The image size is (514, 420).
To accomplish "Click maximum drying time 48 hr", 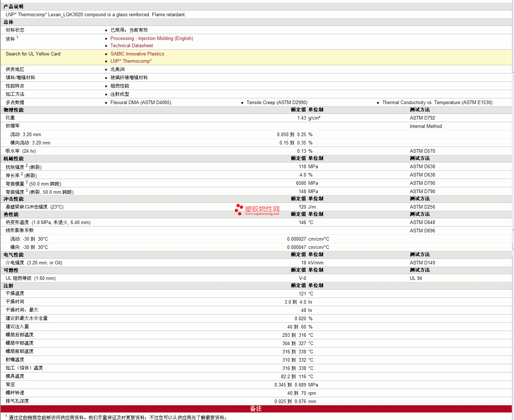I will pos(307,310).
